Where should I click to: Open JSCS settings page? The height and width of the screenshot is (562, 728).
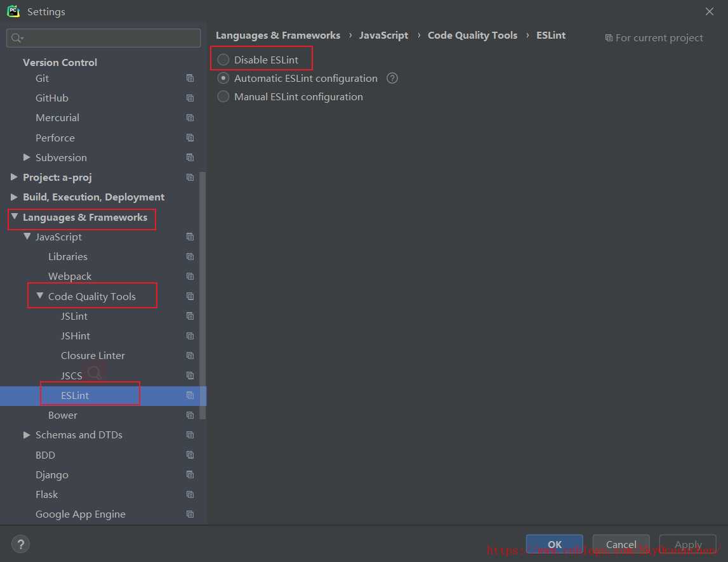point(72,376)
